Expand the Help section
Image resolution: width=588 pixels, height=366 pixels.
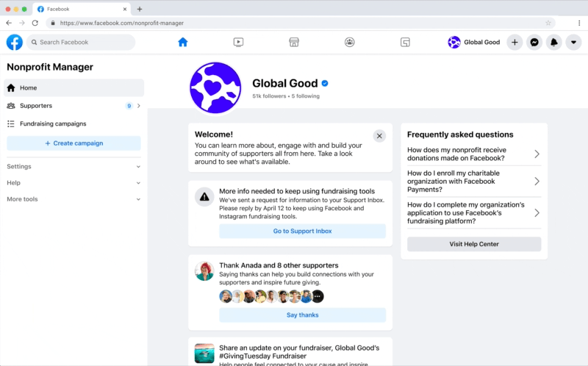(x=74, y=183)
